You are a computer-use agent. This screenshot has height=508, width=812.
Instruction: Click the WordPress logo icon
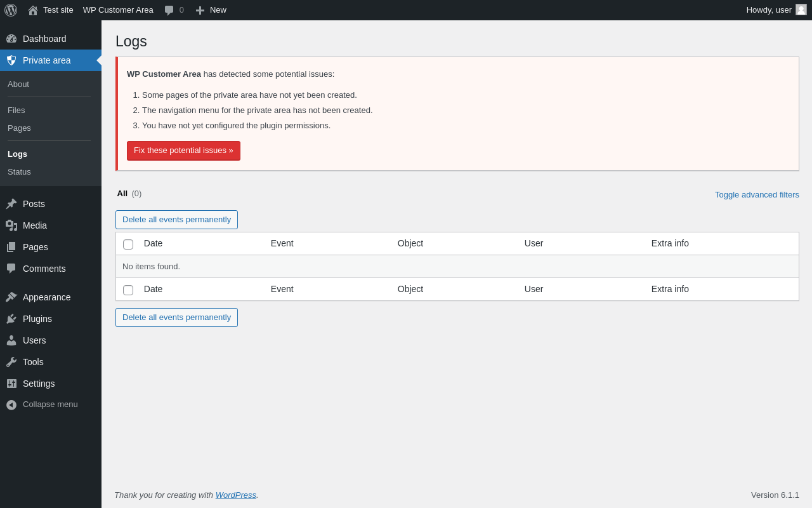(x=11, y=10)
